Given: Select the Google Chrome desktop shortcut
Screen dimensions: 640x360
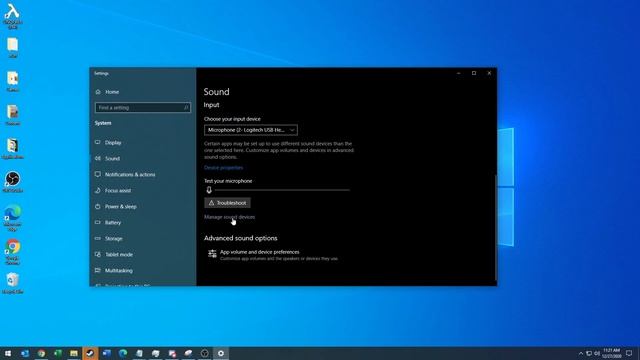Looking at the screenshot, I should pyautogui.click(x=13, y=251).
